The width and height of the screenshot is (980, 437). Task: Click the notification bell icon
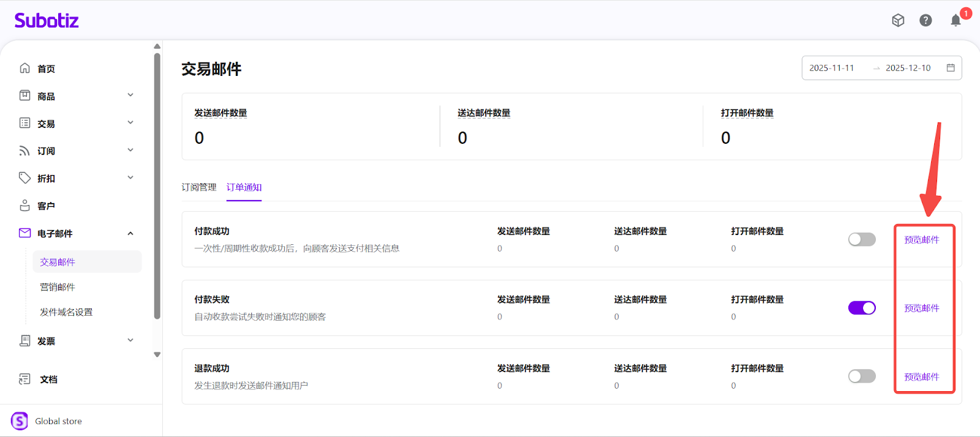(956, 21)
